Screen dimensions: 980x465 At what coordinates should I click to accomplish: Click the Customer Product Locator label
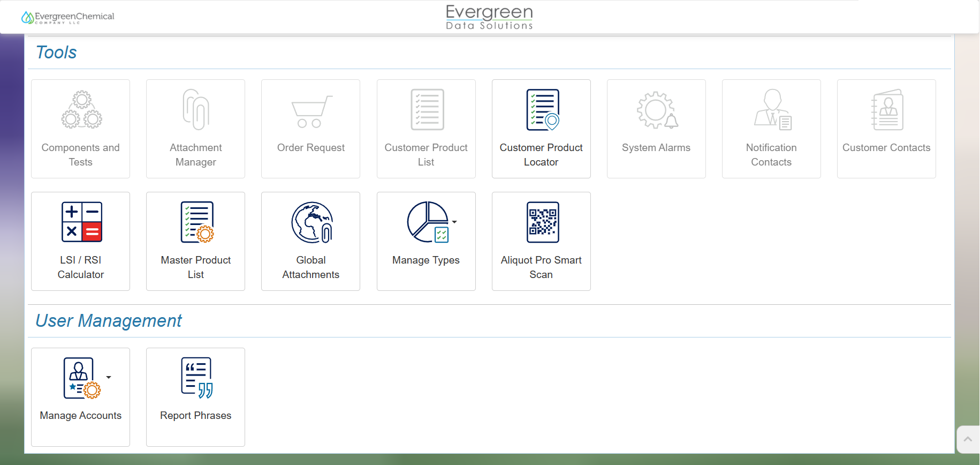tap(541, 155)
